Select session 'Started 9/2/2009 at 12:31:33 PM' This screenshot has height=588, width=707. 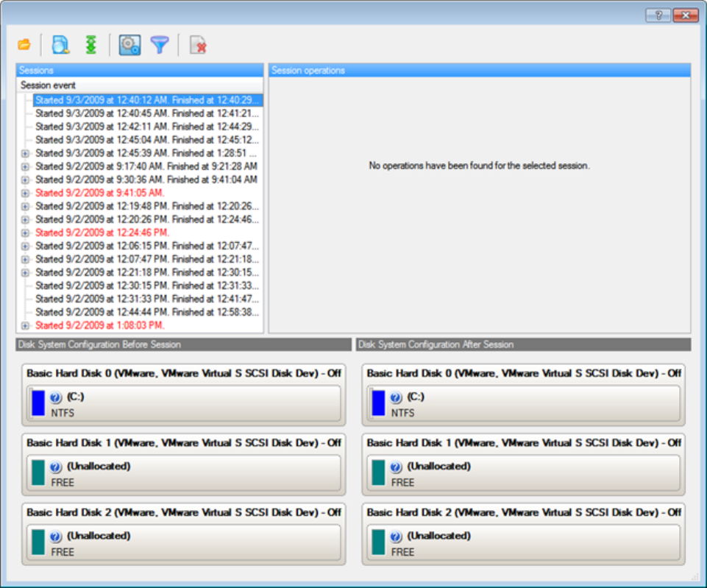(x=147, y=299)
